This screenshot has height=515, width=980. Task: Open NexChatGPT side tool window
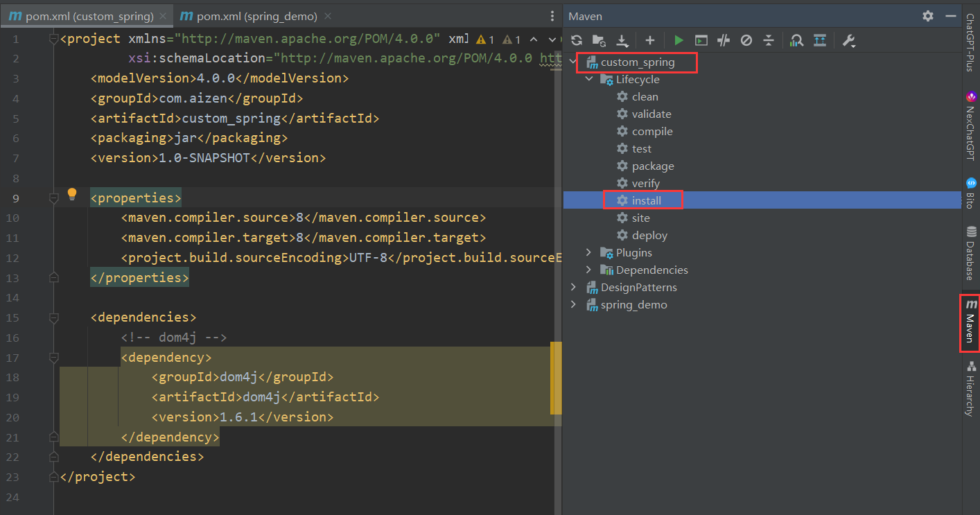[x=970, y=127]
